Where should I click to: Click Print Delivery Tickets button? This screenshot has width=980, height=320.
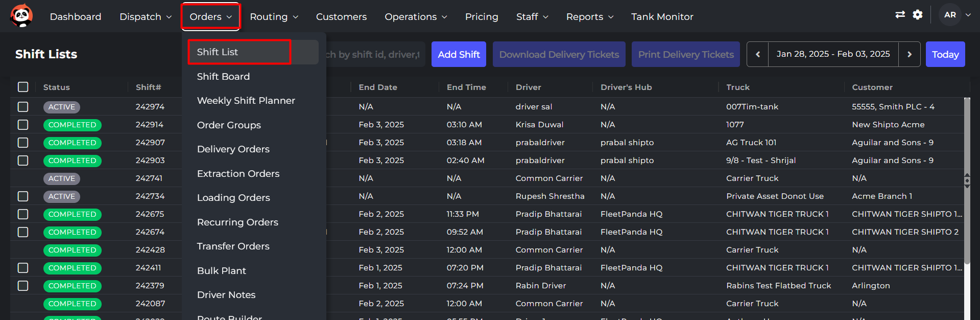point(686,54)
